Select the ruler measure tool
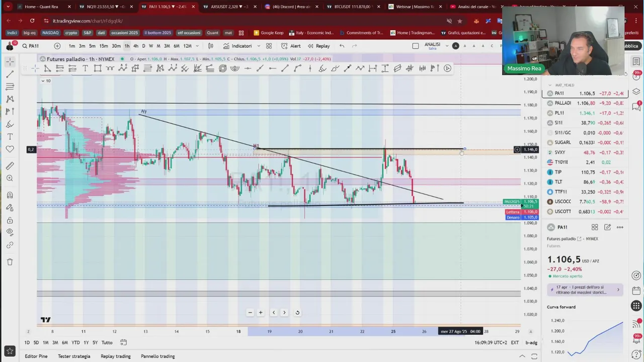The height and width of the screenshot is (362, 644). [x=10, y=166]
